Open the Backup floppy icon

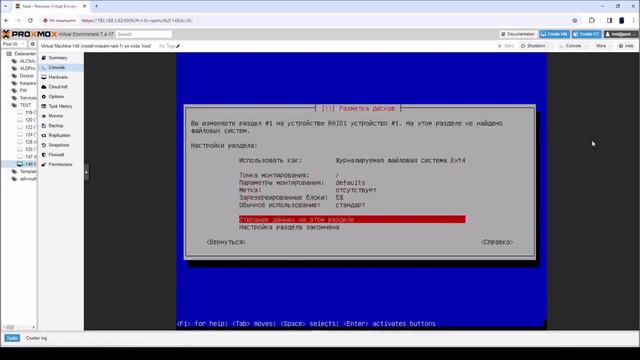pos(44,126)
